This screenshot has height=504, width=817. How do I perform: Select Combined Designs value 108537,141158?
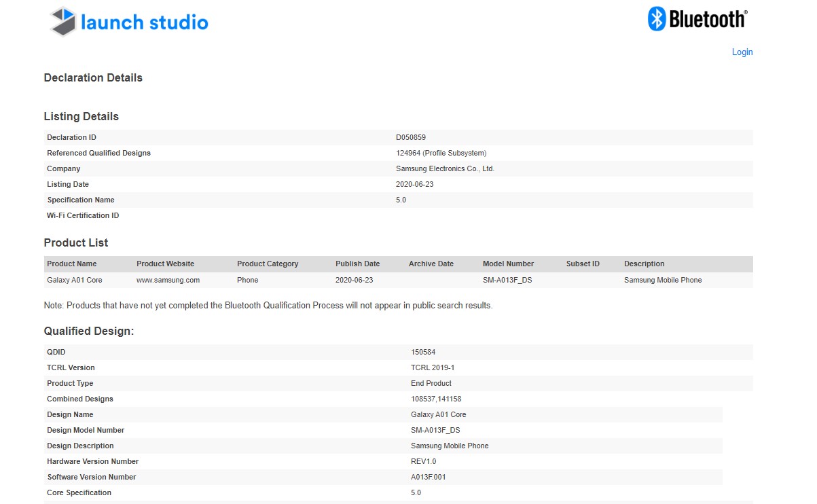[x=436, y=399]
